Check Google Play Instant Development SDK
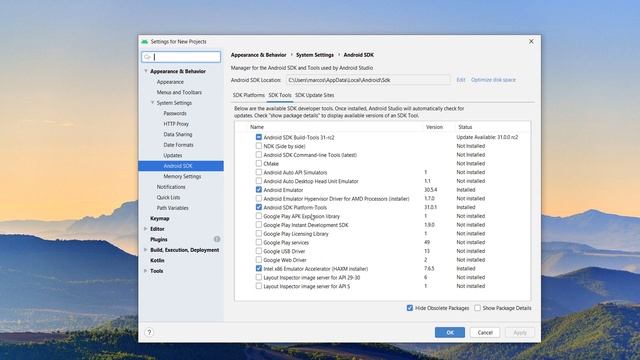Image resolution: width=640 pixels, height=360 pixels. click(x=259, y=225)
